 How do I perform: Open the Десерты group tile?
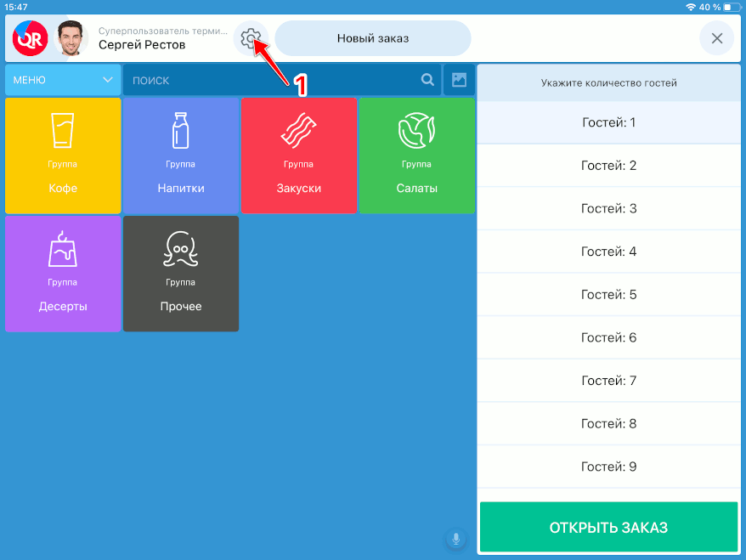63,274
